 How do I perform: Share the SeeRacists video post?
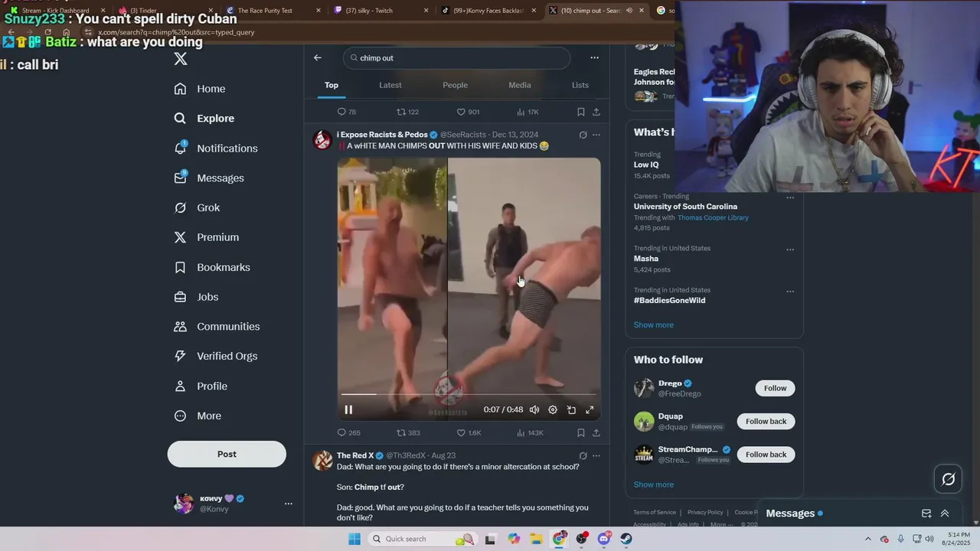(x=596, y=433)
